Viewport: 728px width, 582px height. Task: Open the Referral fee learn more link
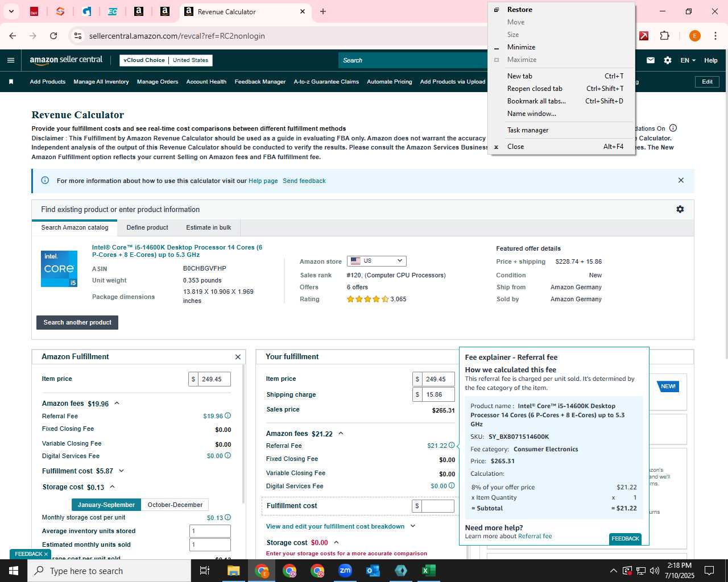pos(535,536)
